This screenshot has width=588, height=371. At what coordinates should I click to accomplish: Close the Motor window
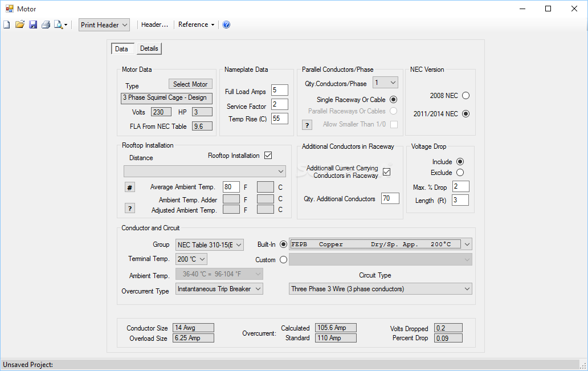pyautogui.click(x=574, y=9)
